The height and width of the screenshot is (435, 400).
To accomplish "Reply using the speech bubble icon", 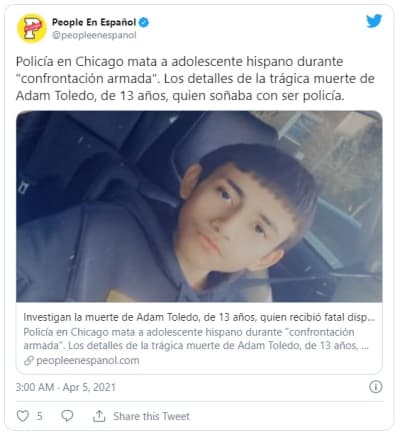I will [x=67, y=416].
